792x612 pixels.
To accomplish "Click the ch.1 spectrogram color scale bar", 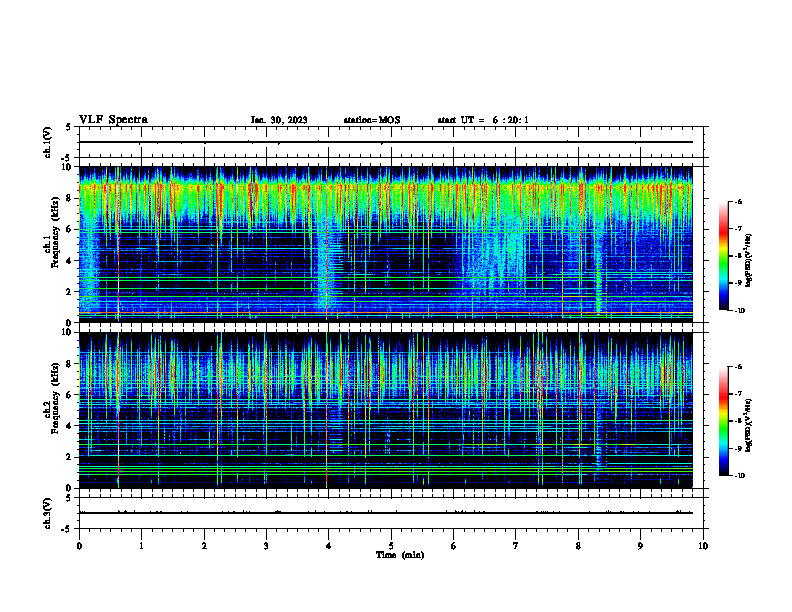I will 724,256.
